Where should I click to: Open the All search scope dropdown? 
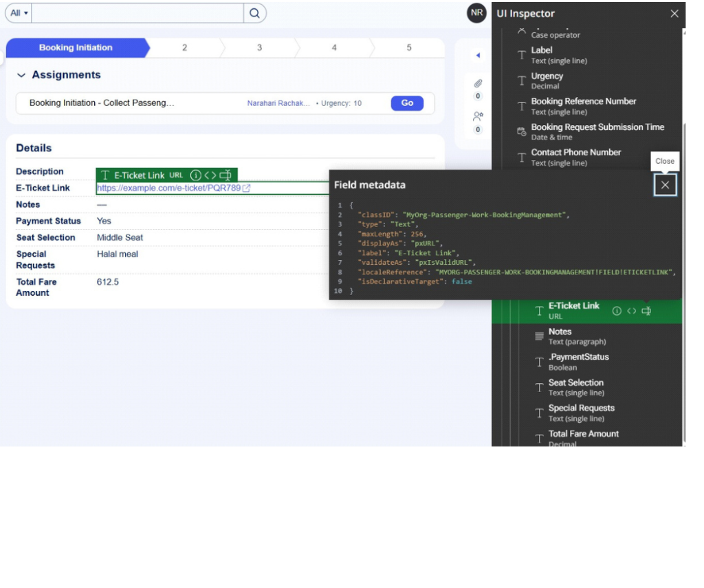pyautogui.click(x=19, y=13)
